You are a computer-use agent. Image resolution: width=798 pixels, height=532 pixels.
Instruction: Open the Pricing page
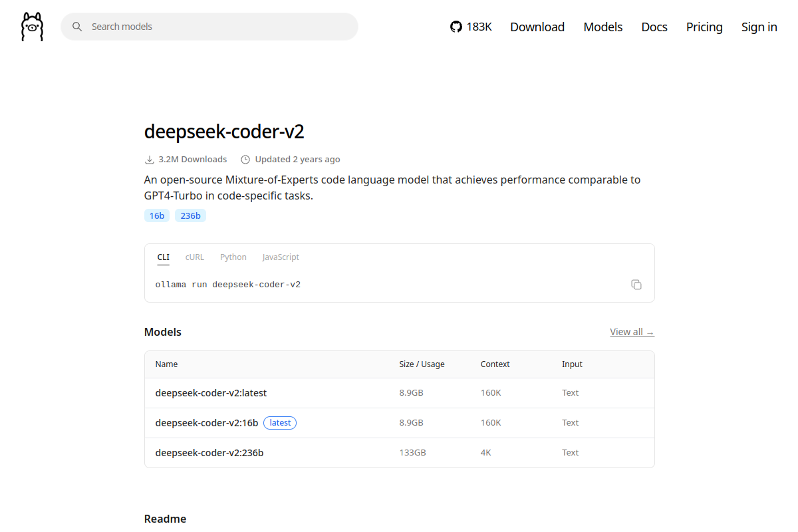pyautogui.click(x=704, y=27)
